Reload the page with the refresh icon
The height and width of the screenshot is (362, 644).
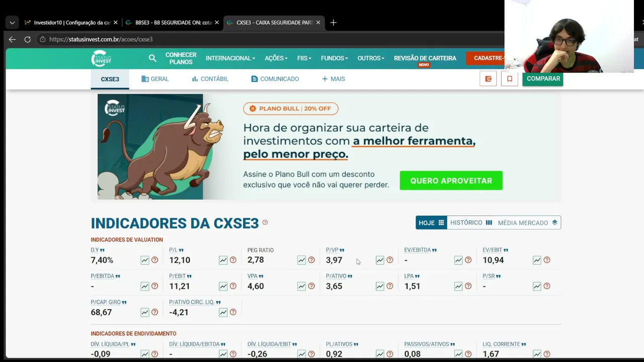[x=28, y=39]
